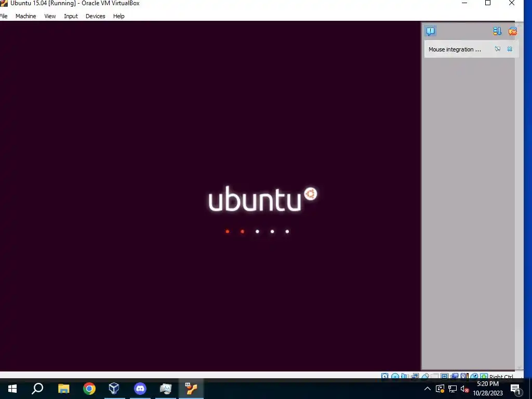The image size is (532, 399).
Task: Click the USB devices indicator
Action: coord(425,376)
